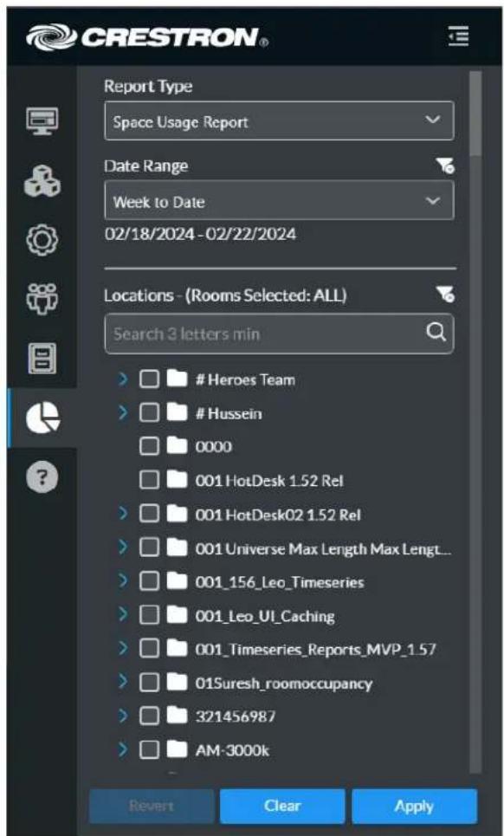Select the # Hussein label

(229, 414)
